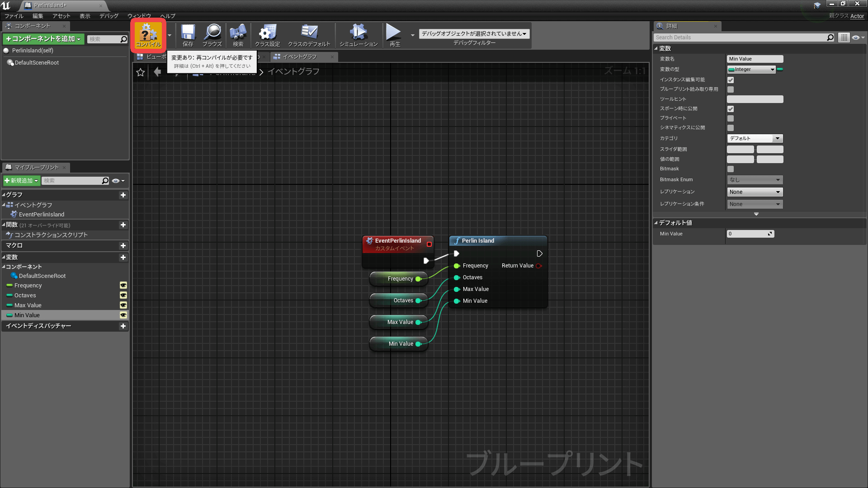The width and height of the screenshot is (868, 488).
Task: Toggle Blueprint read-only (ブループリント読み取り専用) checkbox
Action: click(731, 89)
